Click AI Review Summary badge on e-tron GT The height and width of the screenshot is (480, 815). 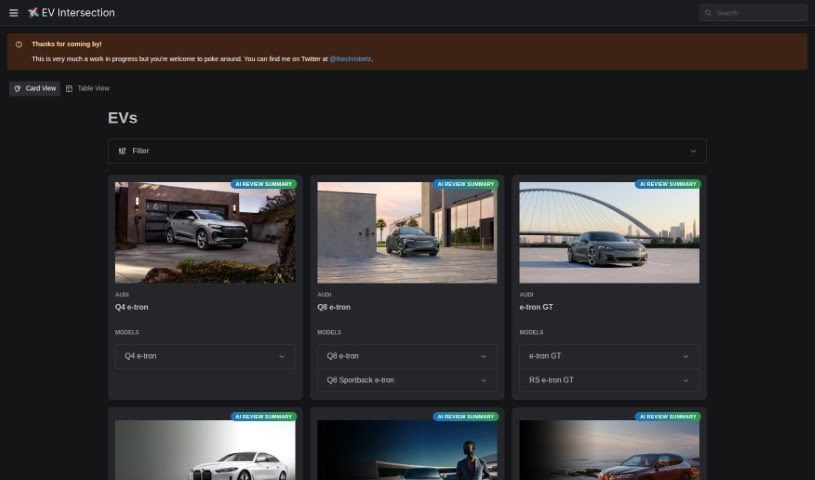coord(668,184)
